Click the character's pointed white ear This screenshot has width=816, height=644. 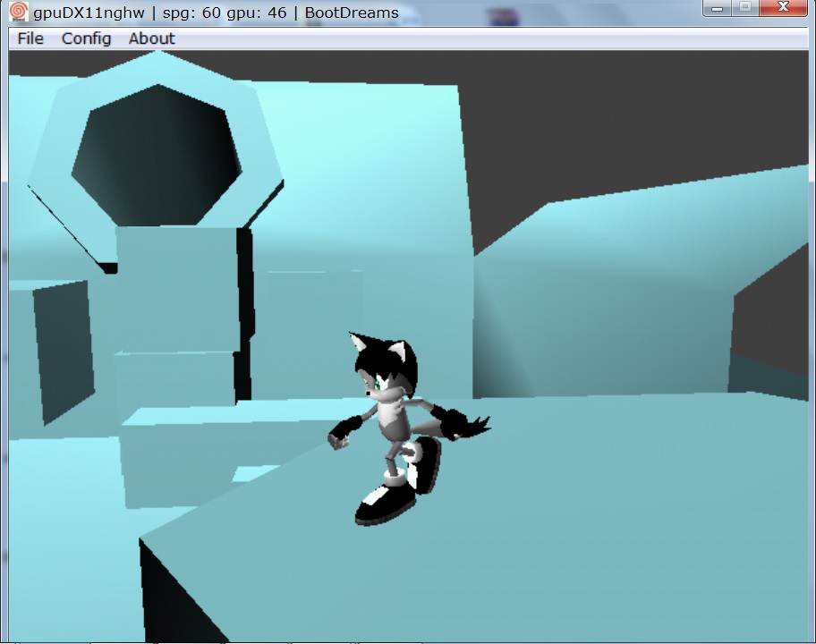click(360, 345)
